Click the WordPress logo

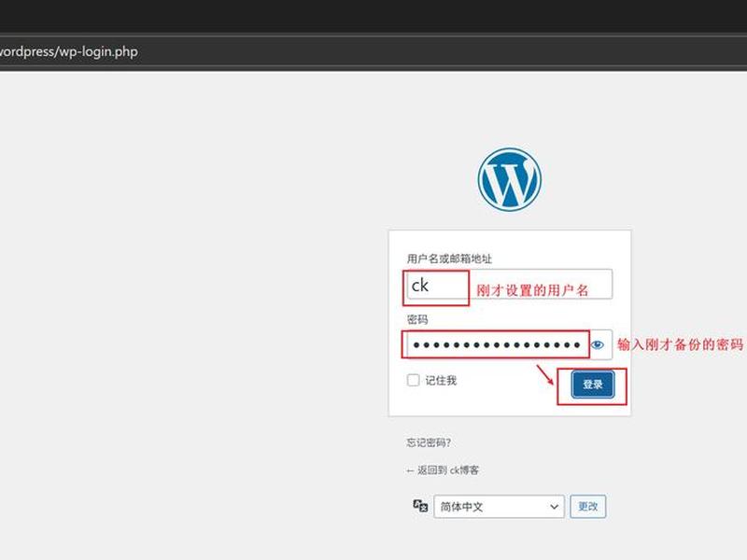click(x=509, y=179)
